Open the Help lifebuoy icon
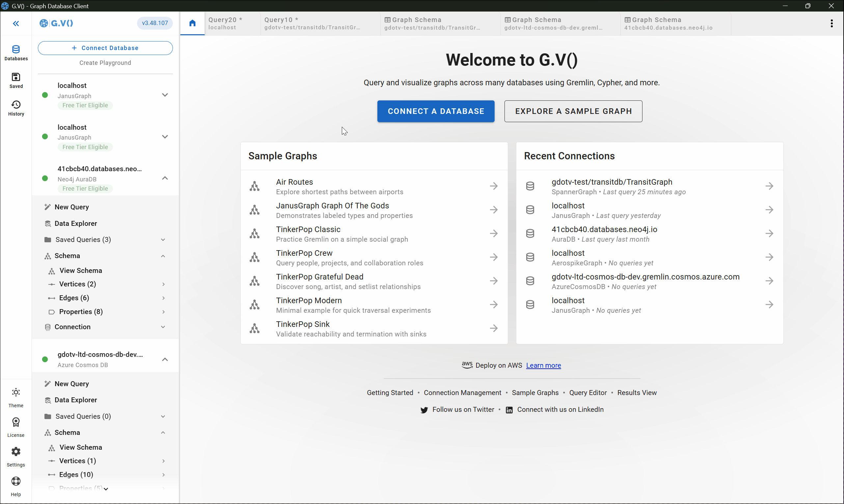The image size is (844, 504). 16,486
